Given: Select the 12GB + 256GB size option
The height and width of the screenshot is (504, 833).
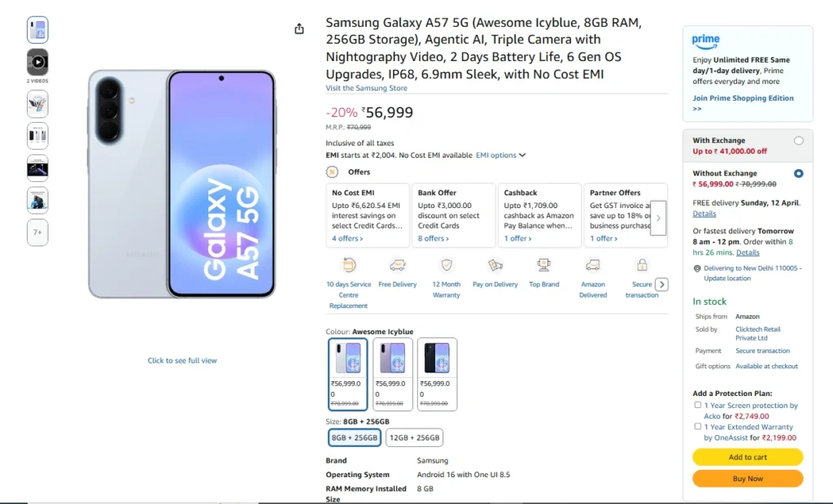Looking at the screenshot, I should tap(414, 437).
